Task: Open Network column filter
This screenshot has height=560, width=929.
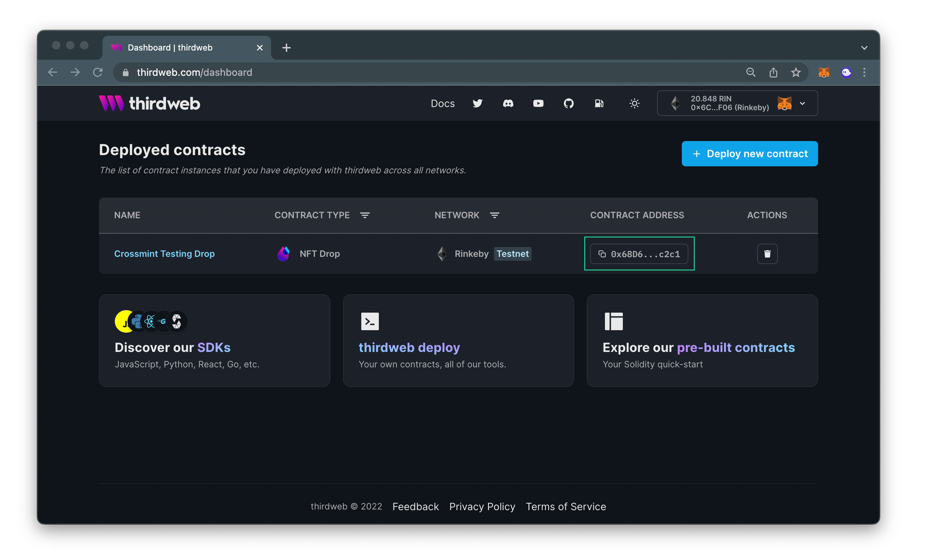Action: [494, 215]
